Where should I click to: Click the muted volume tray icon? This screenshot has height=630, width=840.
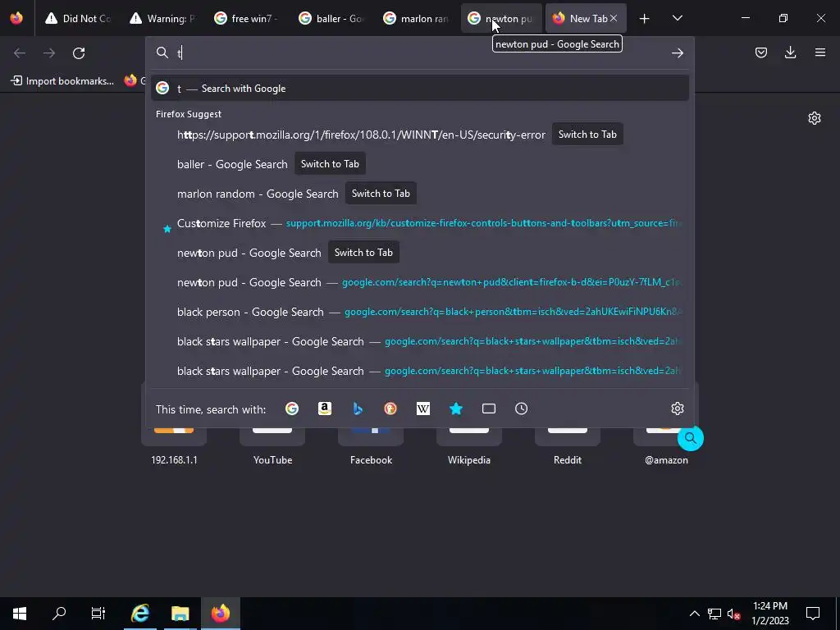[x=733, y=614]
